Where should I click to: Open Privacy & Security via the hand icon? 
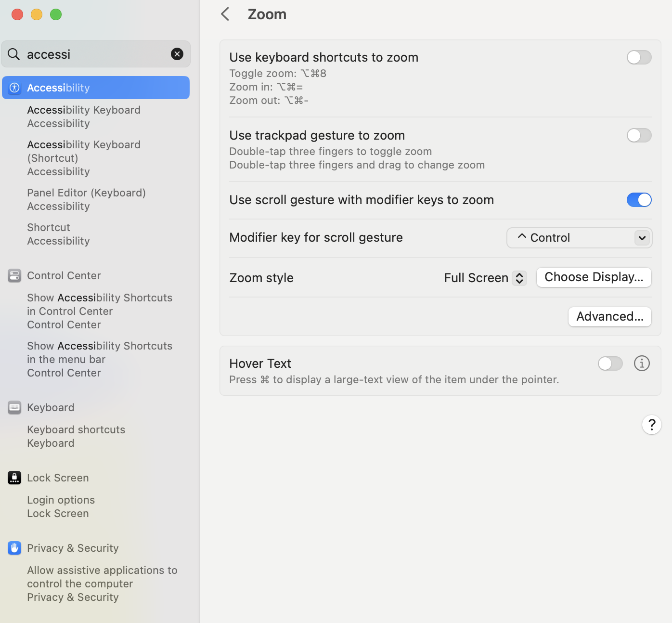pos(14,548)
